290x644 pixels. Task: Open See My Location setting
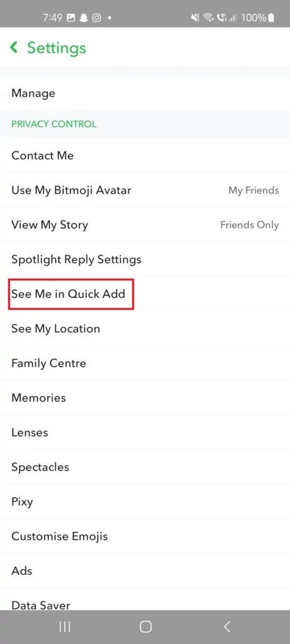[145, 328]
